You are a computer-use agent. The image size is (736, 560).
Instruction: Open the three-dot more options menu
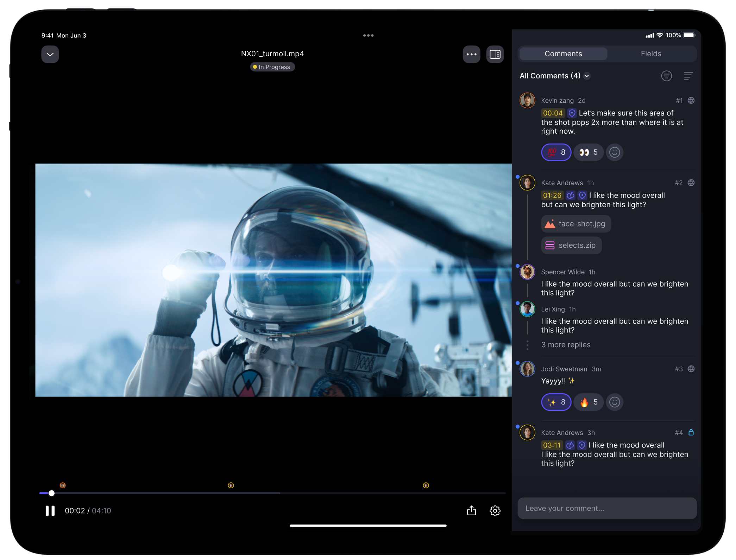[471, 54]
